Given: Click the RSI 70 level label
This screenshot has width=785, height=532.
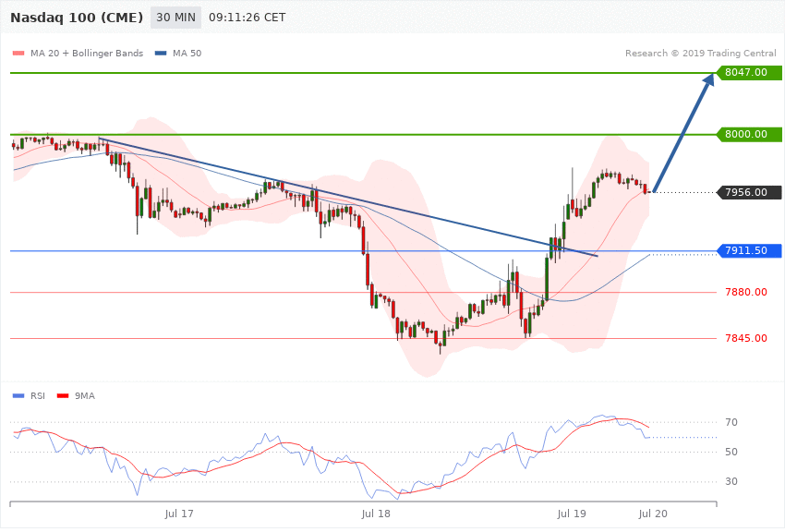Looking at the screenshot, I should (x=731, y=422).
